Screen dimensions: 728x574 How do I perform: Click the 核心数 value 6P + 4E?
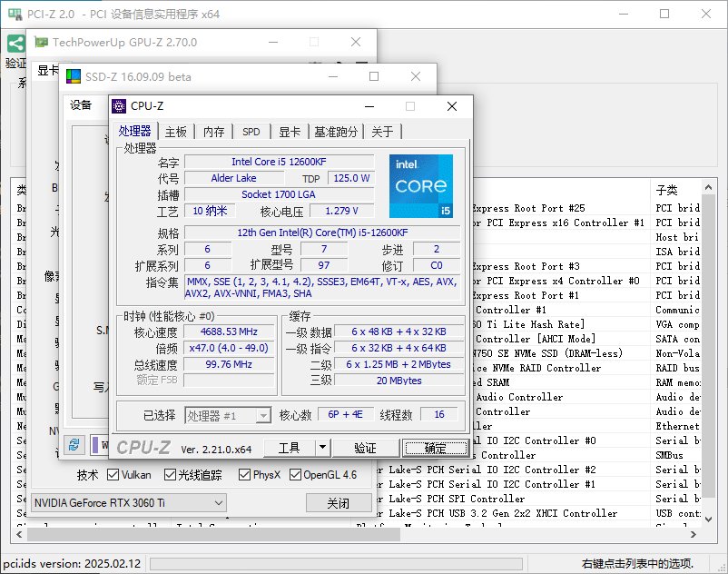pos(346,414)
